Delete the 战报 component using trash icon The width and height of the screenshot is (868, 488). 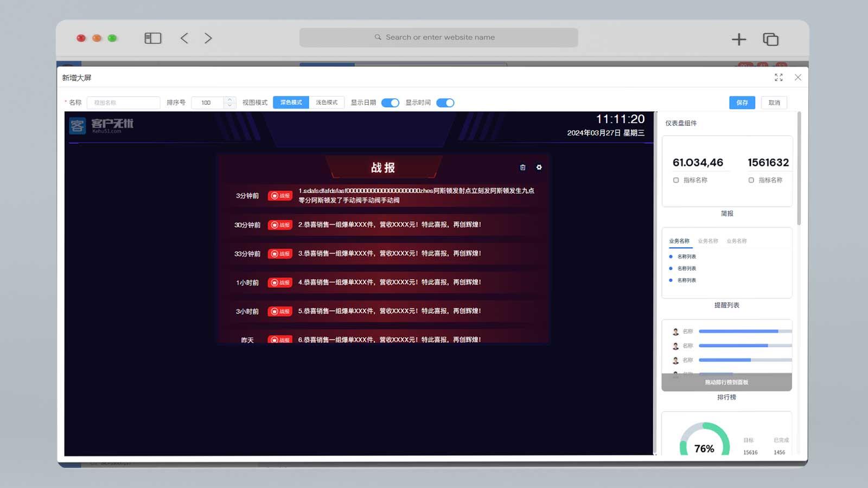522,168
